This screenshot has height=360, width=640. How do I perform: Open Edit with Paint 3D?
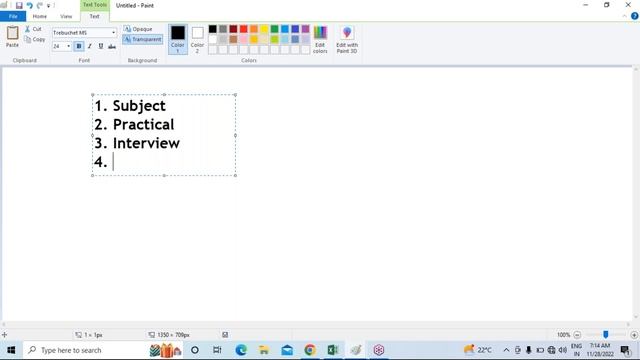pos(347,40)
